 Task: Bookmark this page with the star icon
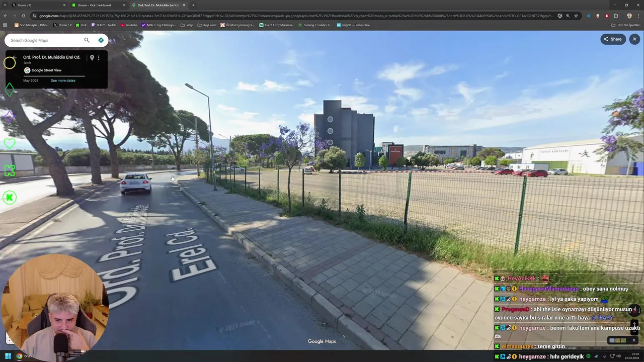pyautogui.click(x=576, y=16)
